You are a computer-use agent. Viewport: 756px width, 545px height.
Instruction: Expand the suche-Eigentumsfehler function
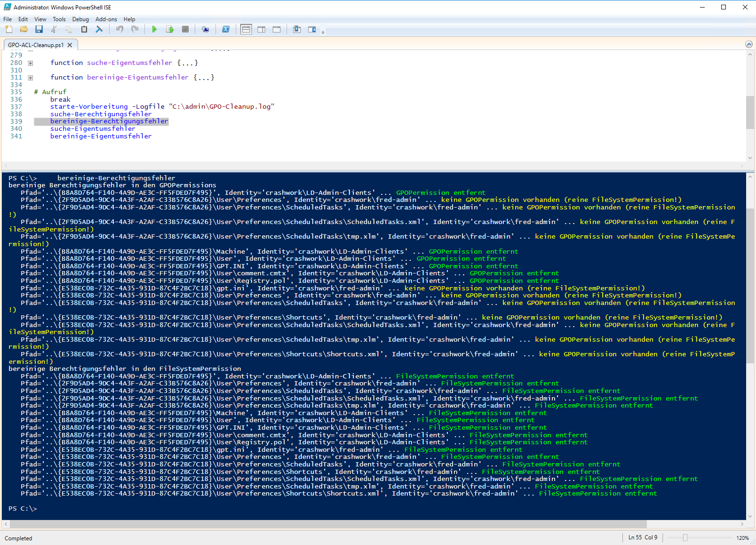coord(30,63)
